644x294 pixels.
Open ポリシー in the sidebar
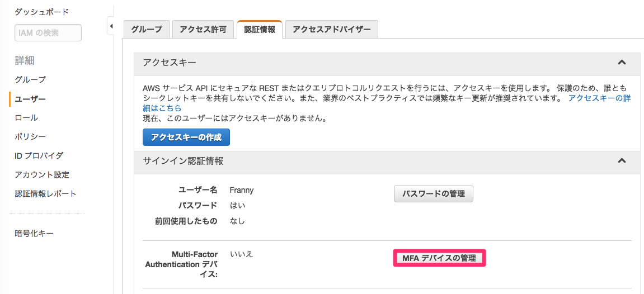30,136
